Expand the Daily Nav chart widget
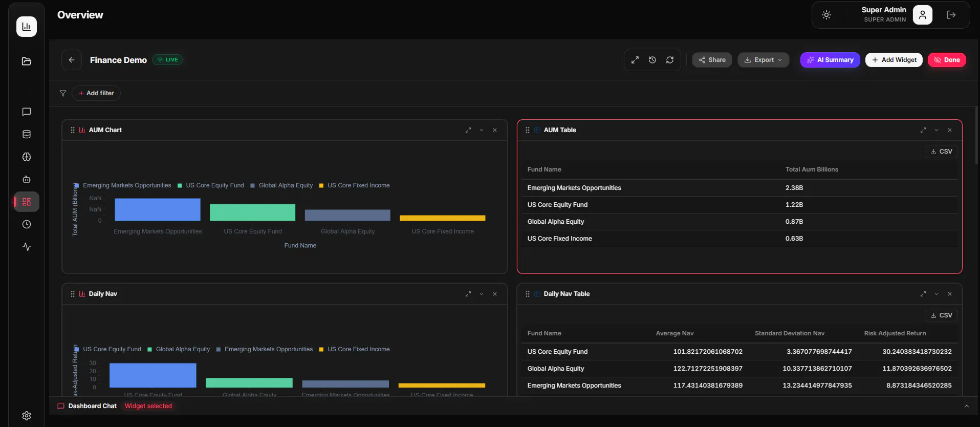Screen dimensions: 980x427 point(468,294)
